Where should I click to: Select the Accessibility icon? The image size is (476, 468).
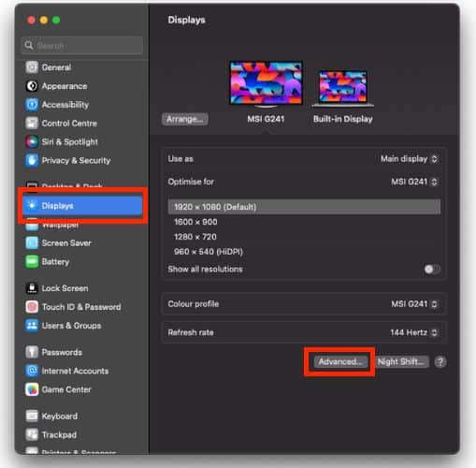tap(32, 105)
